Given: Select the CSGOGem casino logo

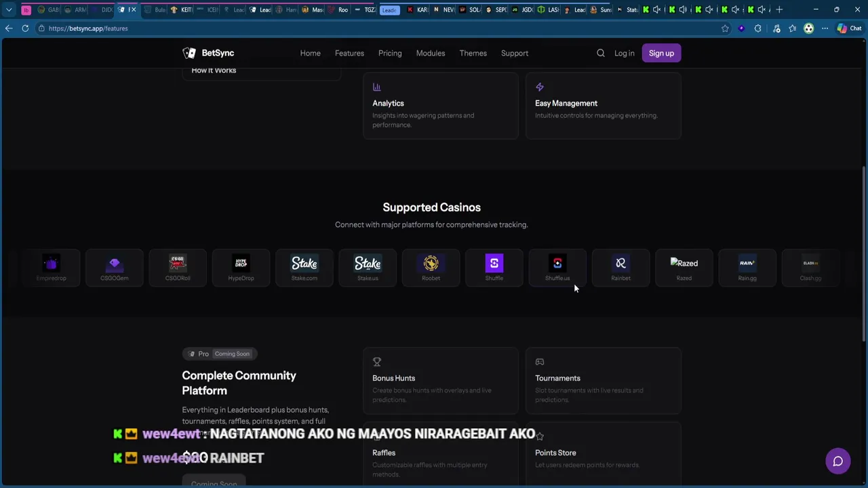Looking at the screenshot, I should tap(115, 263).
